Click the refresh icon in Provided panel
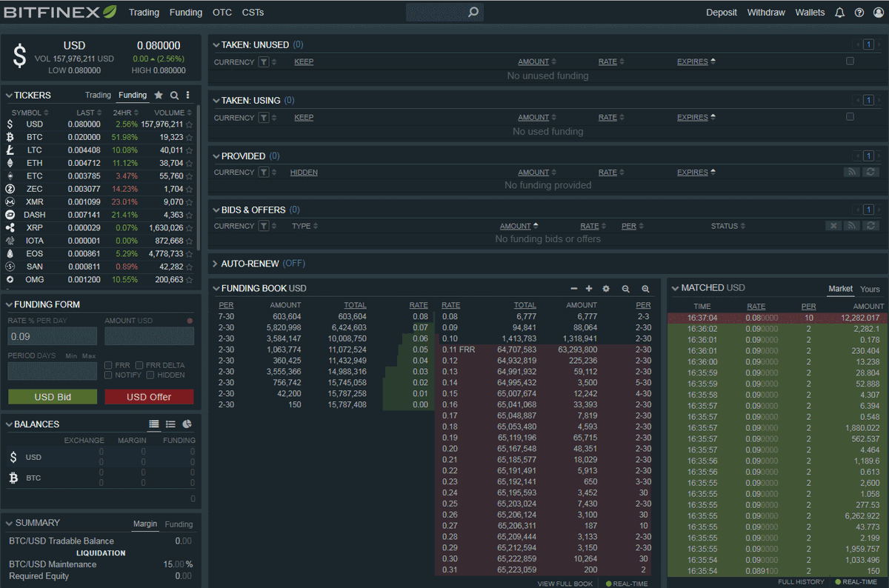The width and height of the screenshot is (889, 588). pyautogui.click(x=871, y=172)
